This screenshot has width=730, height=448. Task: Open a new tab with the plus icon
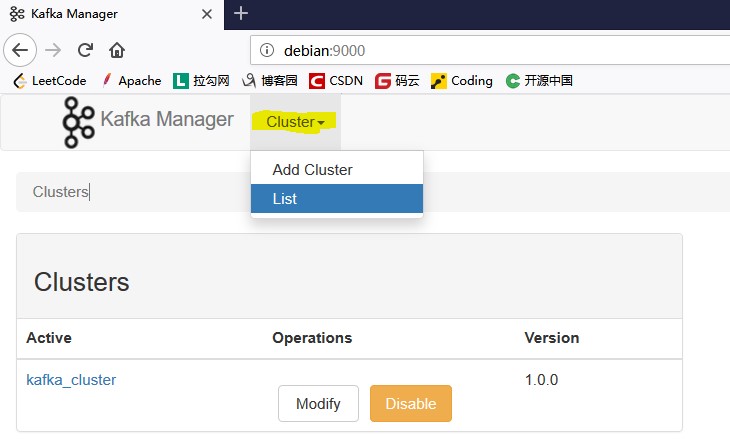[x=241, y=14]
